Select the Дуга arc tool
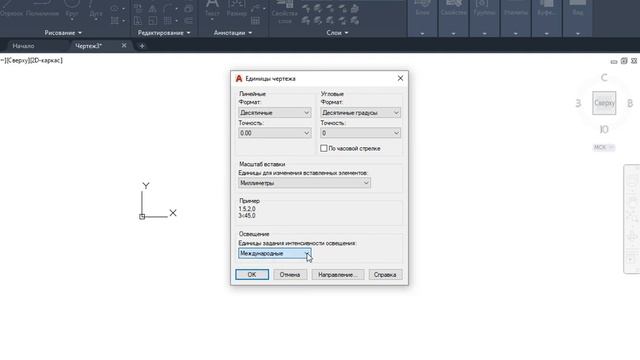The image size is (640, 360). (x=96, y=9)
